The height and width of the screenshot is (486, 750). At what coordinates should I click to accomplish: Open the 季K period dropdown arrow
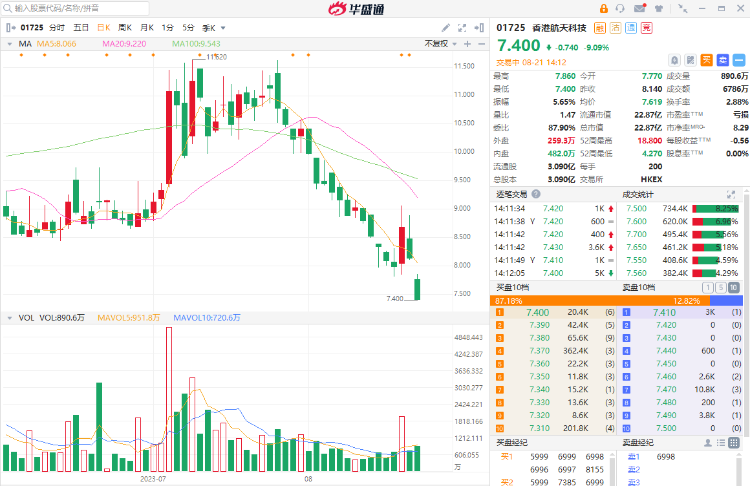tap(223, 28)
